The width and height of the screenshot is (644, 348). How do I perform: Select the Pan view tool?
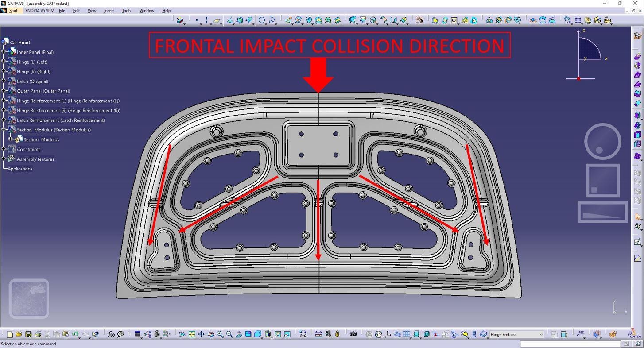pos(201,334)
